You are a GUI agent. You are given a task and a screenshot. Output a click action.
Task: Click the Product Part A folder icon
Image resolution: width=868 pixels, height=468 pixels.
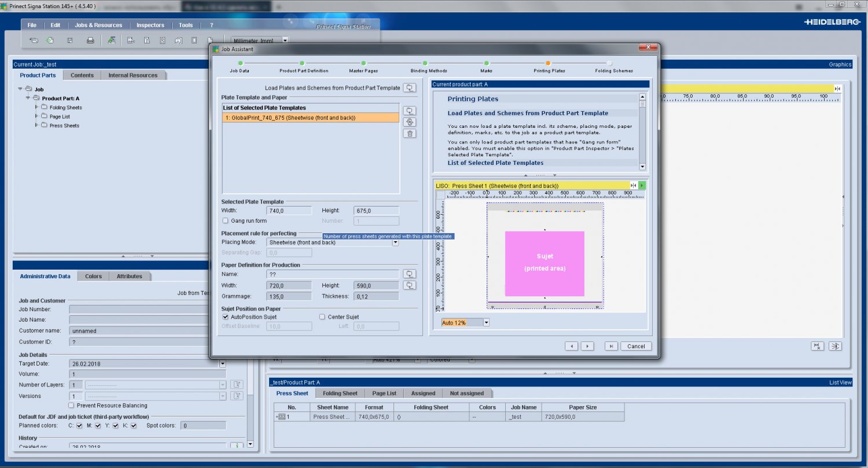[x=36, y=98]
